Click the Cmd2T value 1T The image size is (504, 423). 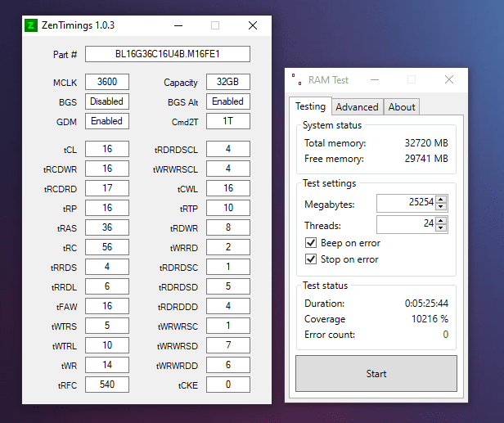pos(228,121)
